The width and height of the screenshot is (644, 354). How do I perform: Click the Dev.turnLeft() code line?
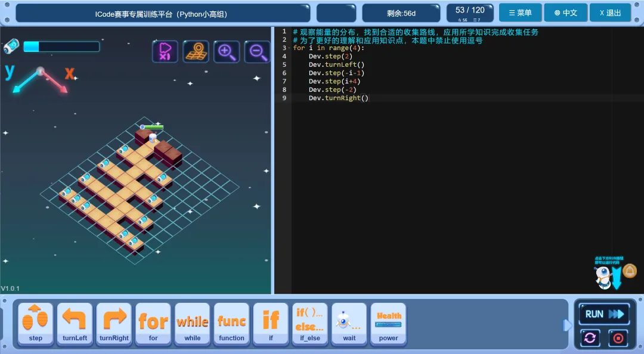click(336, 64)
